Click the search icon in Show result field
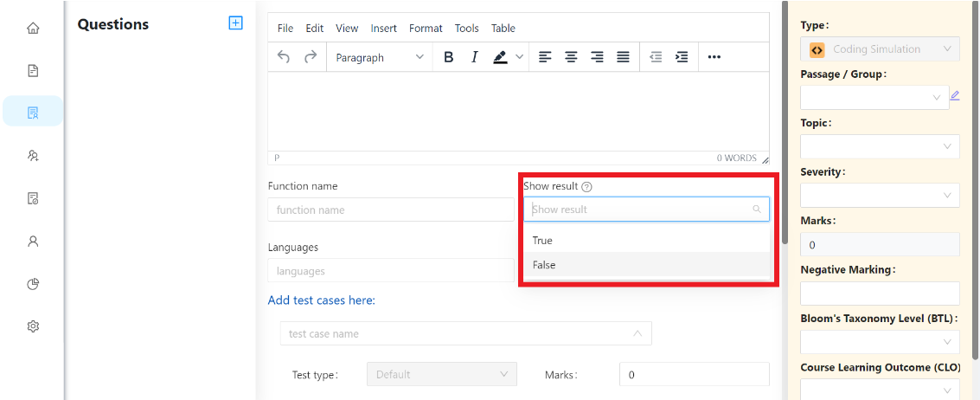The height and width of the screenshot is (400, 980). (757, 209)
